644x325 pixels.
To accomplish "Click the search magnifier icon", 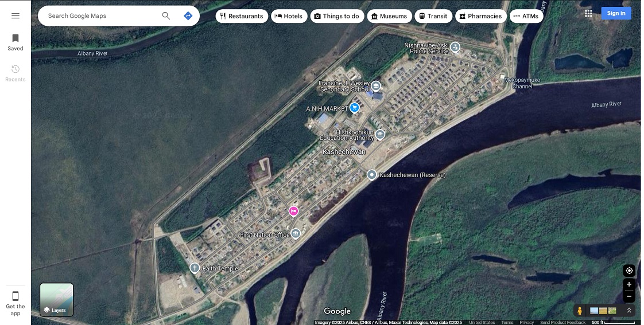I will tap(166, 15).
